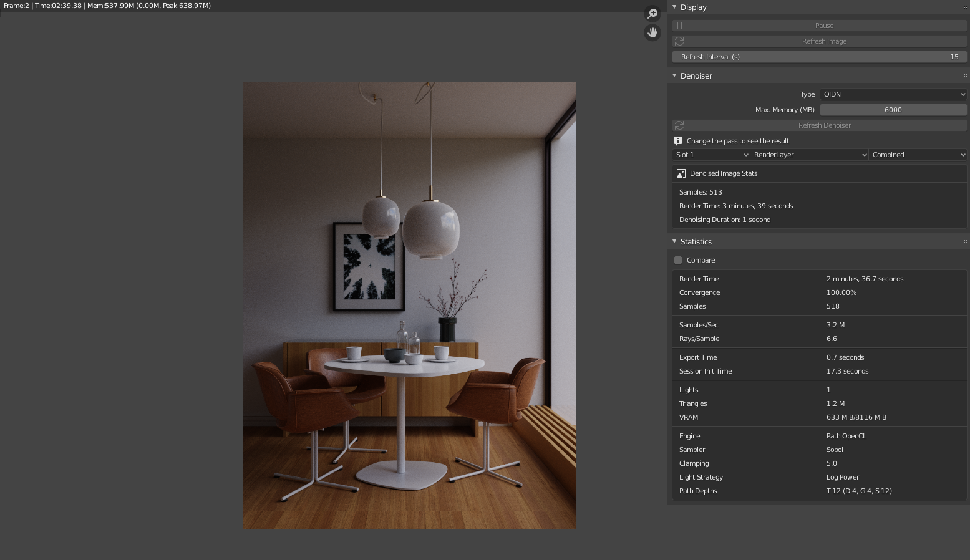Click the zoom magnifier icon in viewport
This screenshot has width=970, height=560.
pos(652,14)
